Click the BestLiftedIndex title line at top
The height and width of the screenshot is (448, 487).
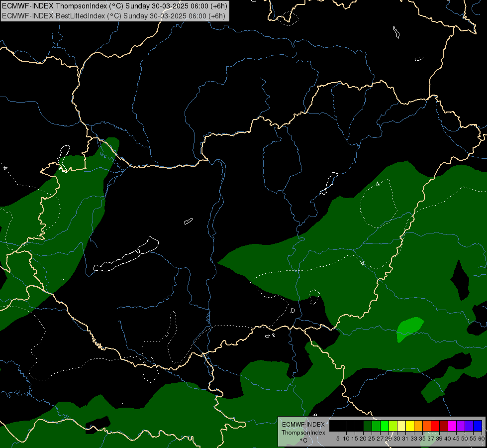(x=114, y=16)
